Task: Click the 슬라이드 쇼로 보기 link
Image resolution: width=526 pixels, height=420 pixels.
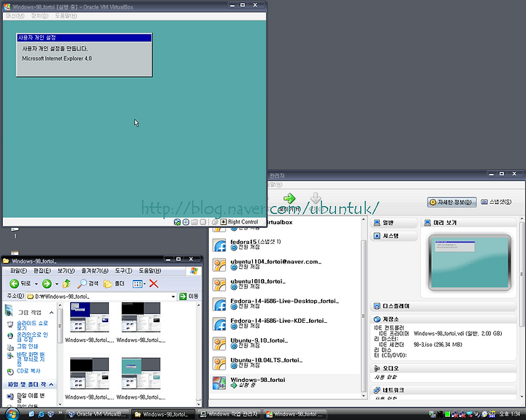Action: pyautogui.click(x=32, y=325)
